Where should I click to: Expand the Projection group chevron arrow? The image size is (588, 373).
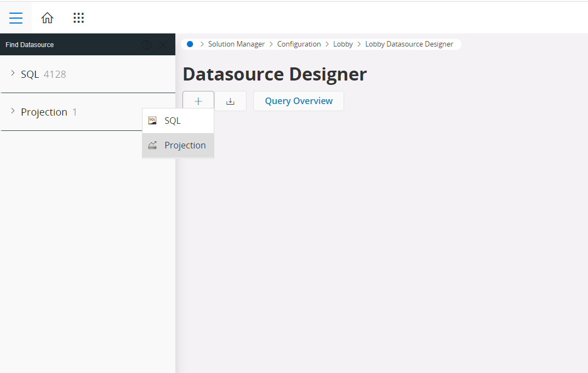13,111
